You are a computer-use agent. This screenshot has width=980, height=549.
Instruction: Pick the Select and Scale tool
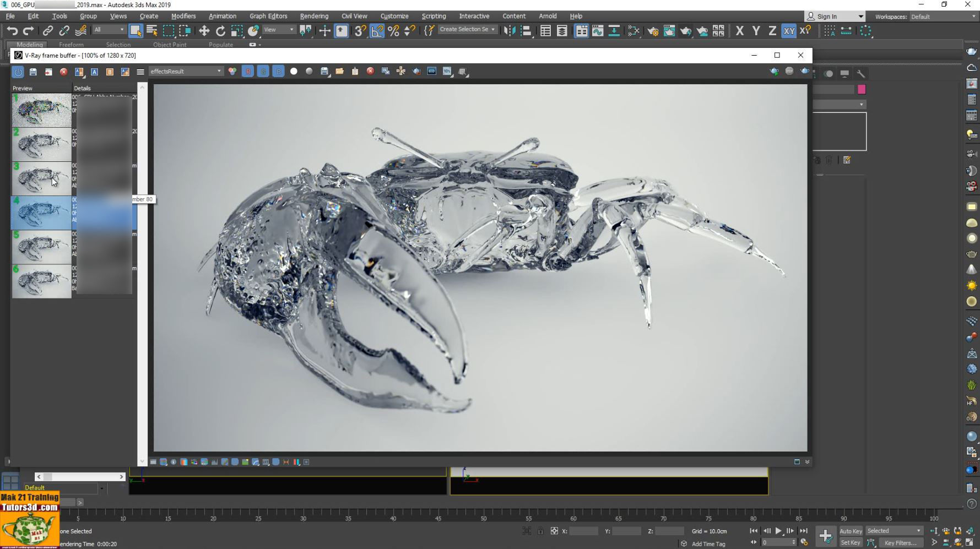coord(237,31)
